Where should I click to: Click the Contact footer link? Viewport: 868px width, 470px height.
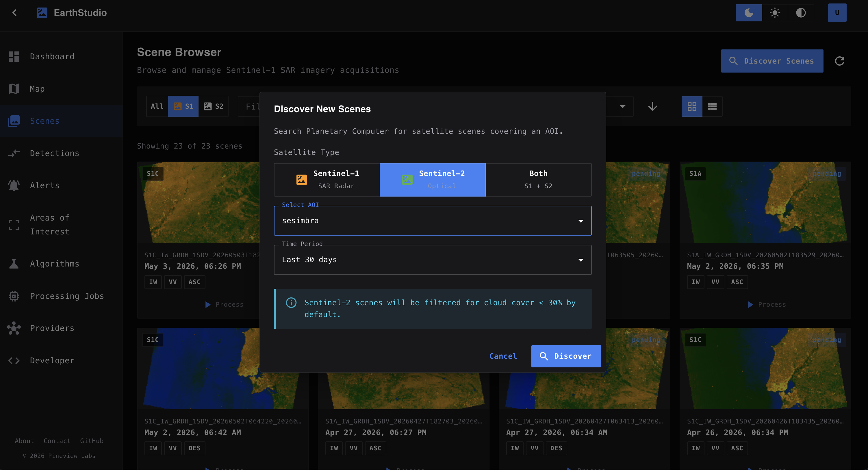[57, 441]
